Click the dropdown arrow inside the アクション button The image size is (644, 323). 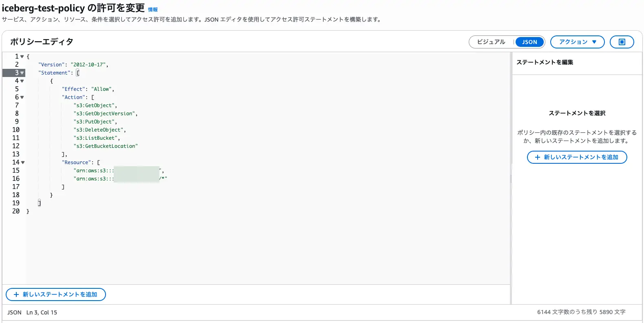click(x=595, y=42)
